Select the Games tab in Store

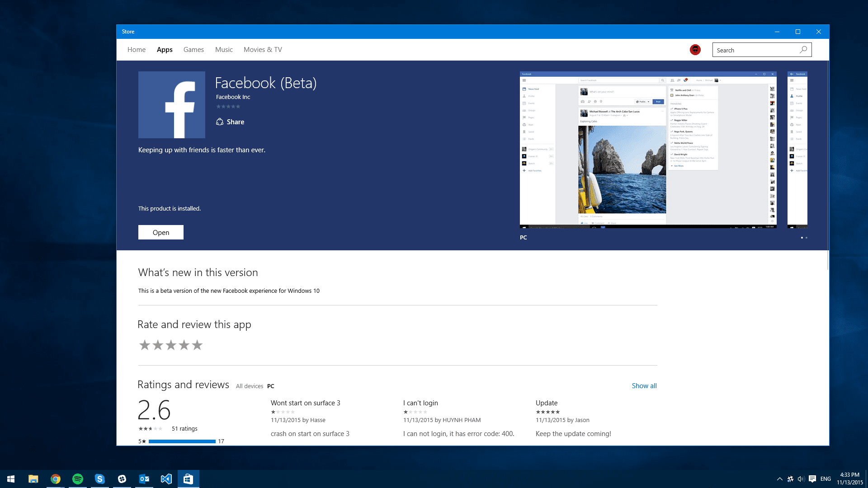193,49
